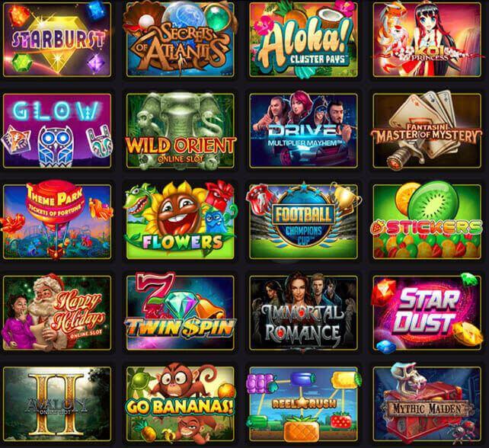Click the Glow slot tile

pyautogui.click(x=57, y=130)
